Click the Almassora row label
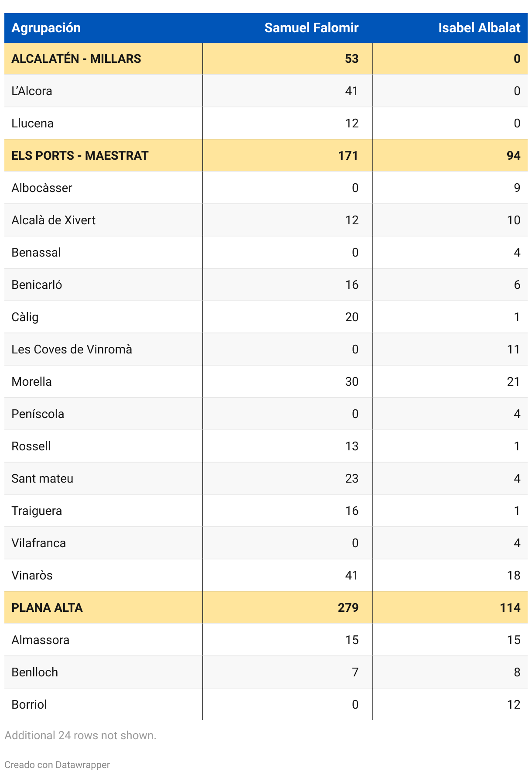This screenshot has height=775, width=532. pyautogui.click(x=40, y=640)
